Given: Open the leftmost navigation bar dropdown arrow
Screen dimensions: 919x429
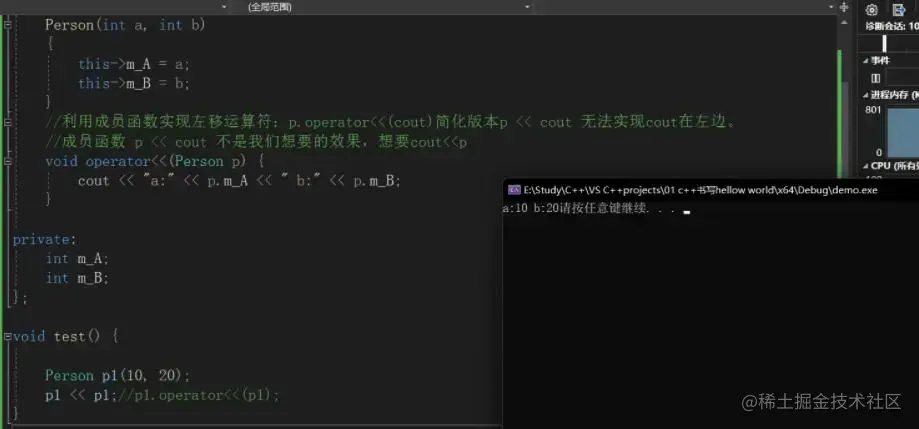Looking at the screenshot, I should tap(224, 7).
